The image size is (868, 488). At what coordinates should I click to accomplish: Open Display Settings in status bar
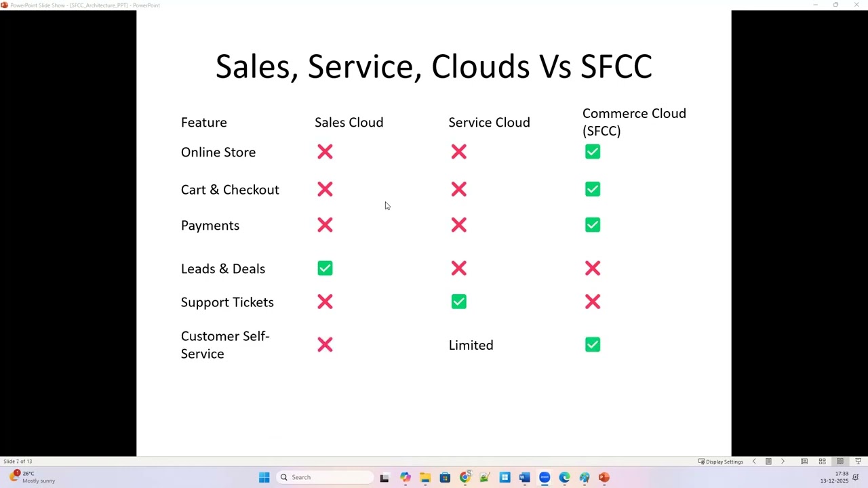(x=721, y=462)
